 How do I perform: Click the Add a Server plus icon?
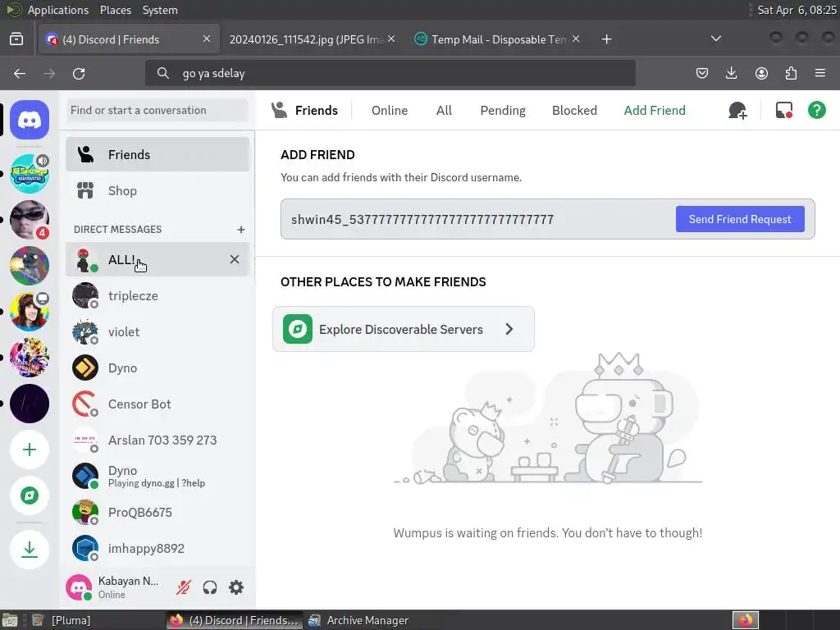(x=30, y=450)
